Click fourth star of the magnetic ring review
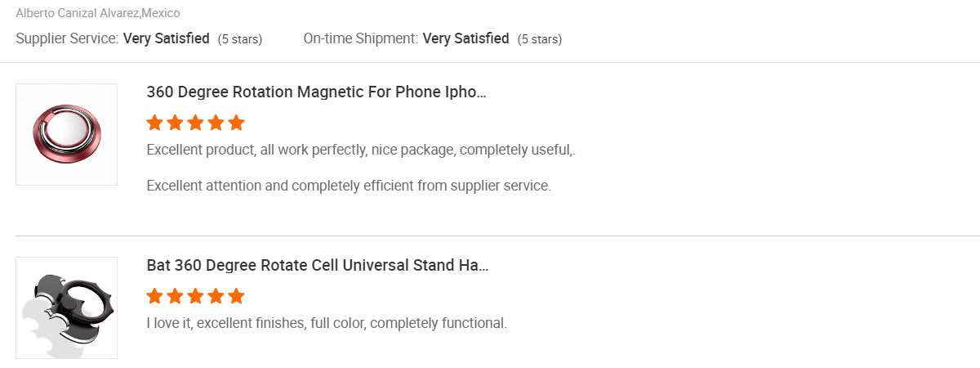The height and width of the screenshot is (368, 980). [216, 123]
